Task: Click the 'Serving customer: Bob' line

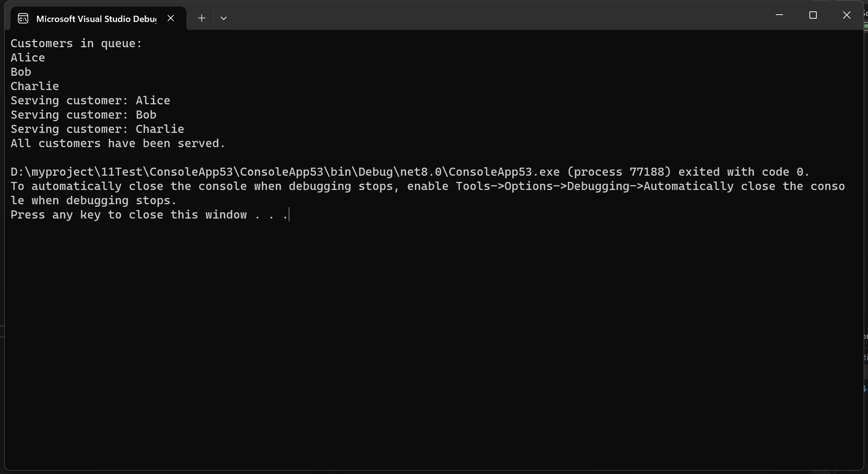Action: (x=83, y=115)
